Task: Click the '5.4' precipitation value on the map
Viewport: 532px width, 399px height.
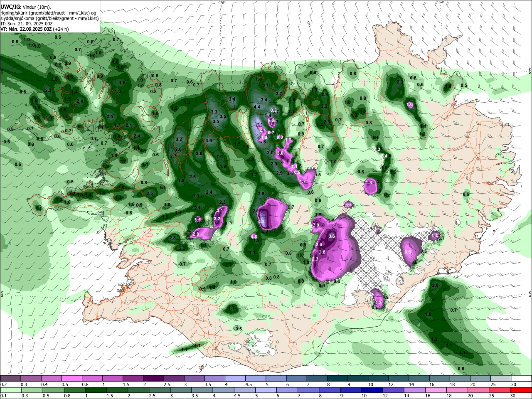Action: click(x=268, y=115)
